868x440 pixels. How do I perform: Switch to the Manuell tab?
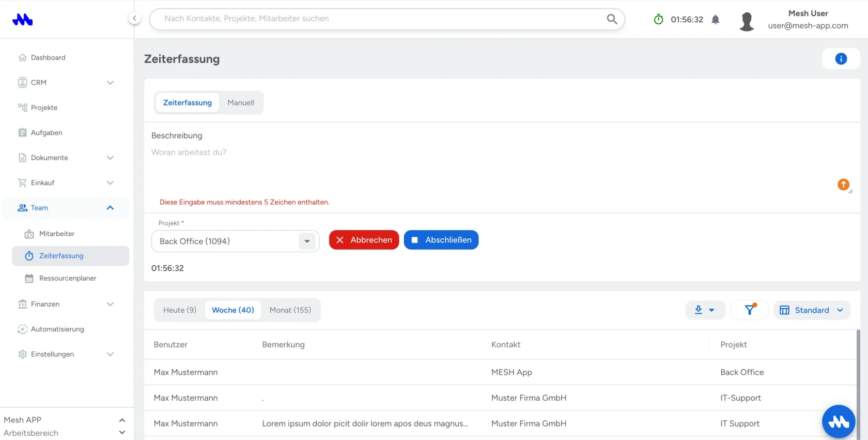241,103
